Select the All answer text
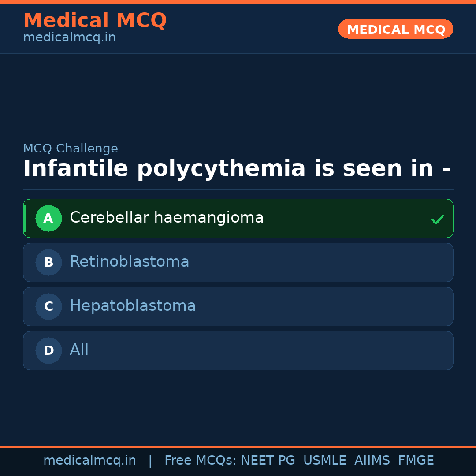Image resolution: width=476 pixels, height=476 pixels. click(x=79, y=350)
